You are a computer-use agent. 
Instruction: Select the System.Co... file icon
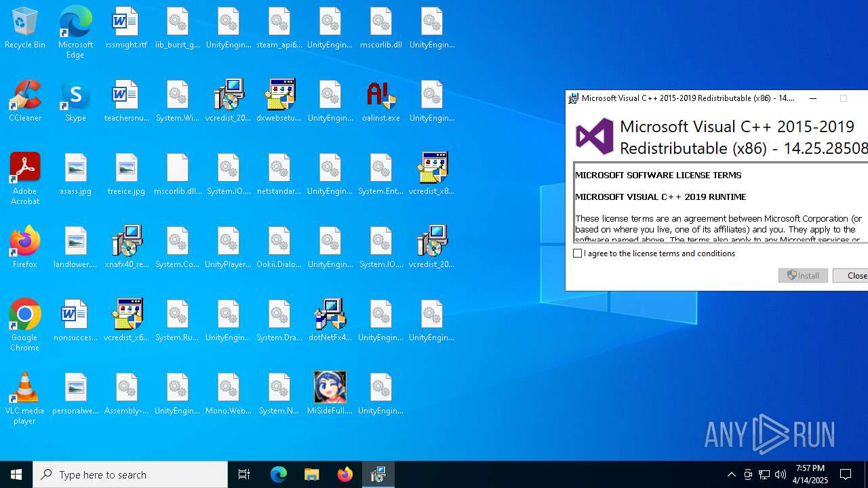pos(177,248)
